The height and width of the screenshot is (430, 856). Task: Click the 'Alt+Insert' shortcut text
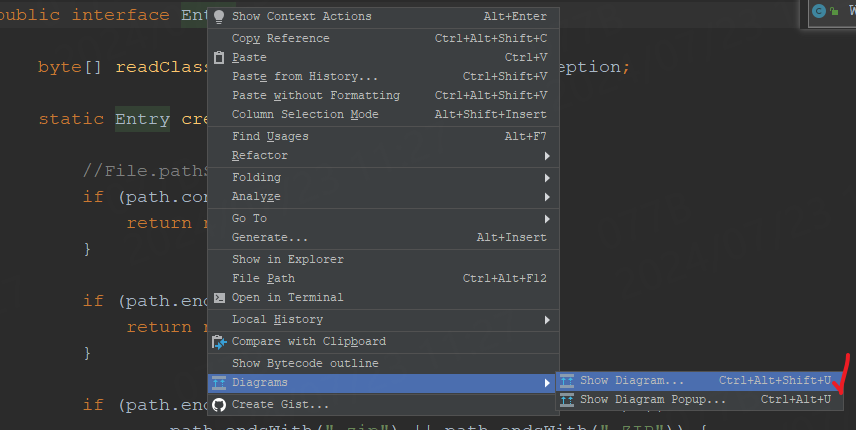click(512, 237)
